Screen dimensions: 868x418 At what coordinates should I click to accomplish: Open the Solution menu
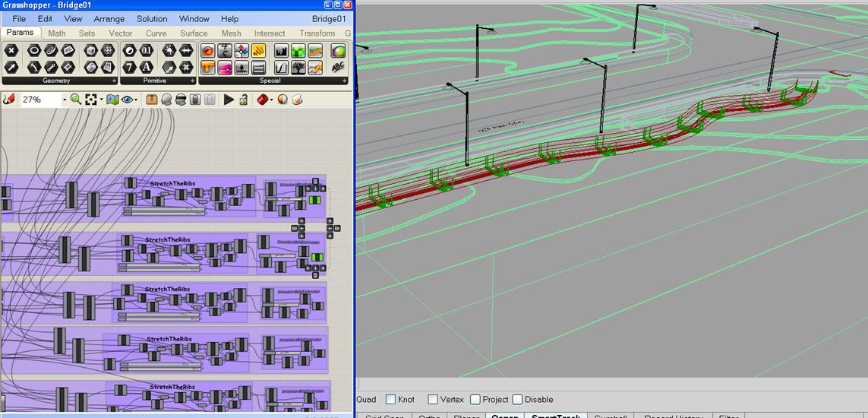click(x=152, y=19)
